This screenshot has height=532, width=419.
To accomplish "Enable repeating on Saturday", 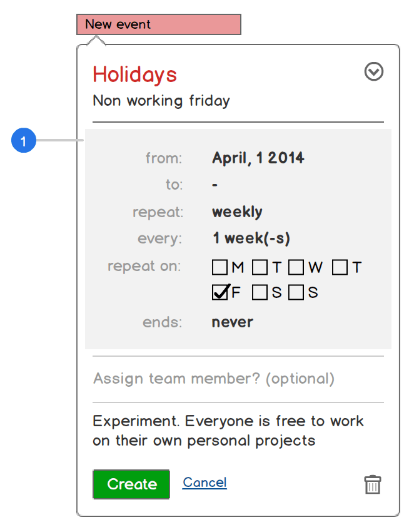I will (x=259, y=292).
